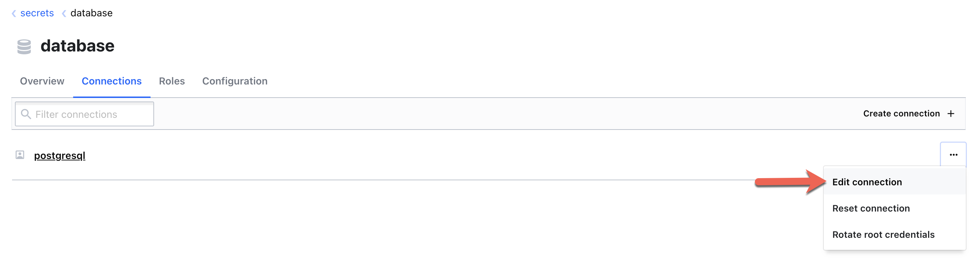Select Reset connection menu option
Image resolution: width=980 pixels, height=274 pixels.
(x=871, y=208)
